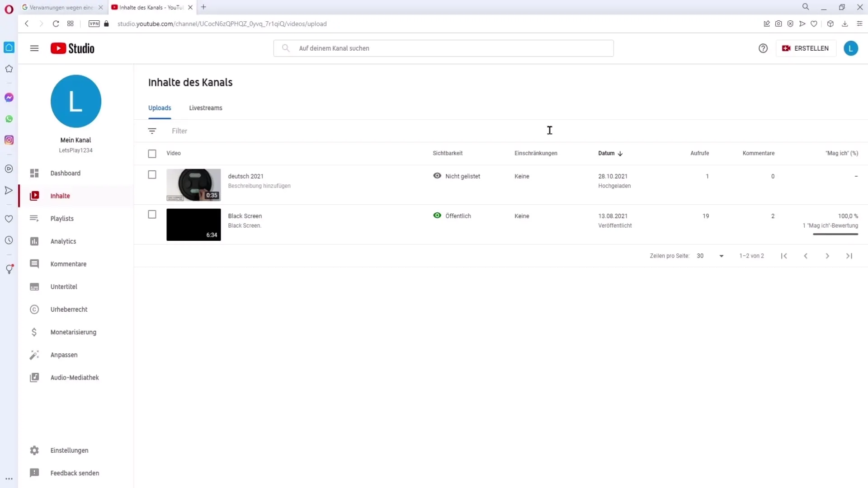Open Audio-Mediathek section
This screenshot has width=868, height=488.
75,377
